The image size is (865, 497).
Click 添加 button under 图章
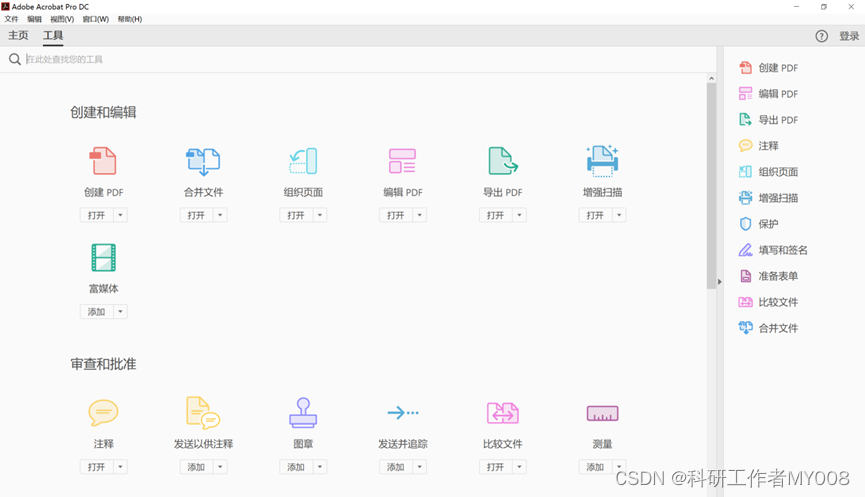[296, 467]
